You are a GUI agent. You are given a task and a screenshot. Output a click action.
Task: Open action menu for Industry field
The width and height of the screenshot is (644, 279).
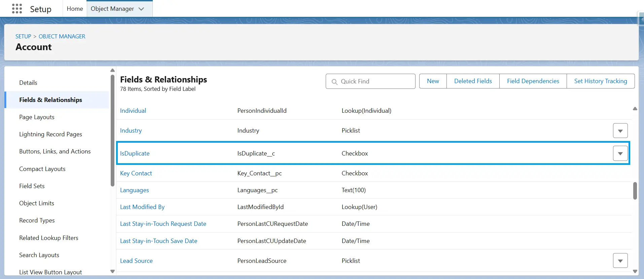pyautogui.click(x=620, y=131)
